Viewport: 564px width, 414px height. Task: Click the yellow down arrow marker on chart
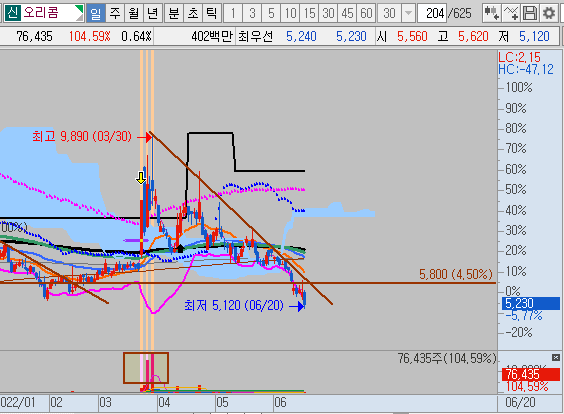click(141, 177)
